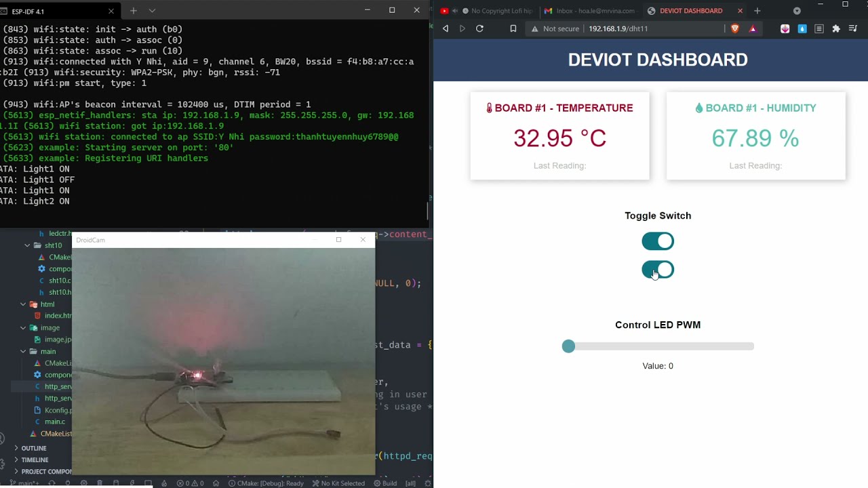This screenshot has width=868, height=488.
Task: Click the humidity reading 67.89 %
Action: (x=755, y=138)
